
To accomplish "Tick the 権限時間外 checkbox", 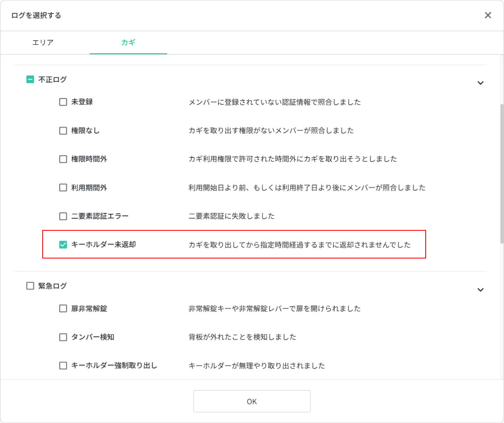I will pos(63,159).
